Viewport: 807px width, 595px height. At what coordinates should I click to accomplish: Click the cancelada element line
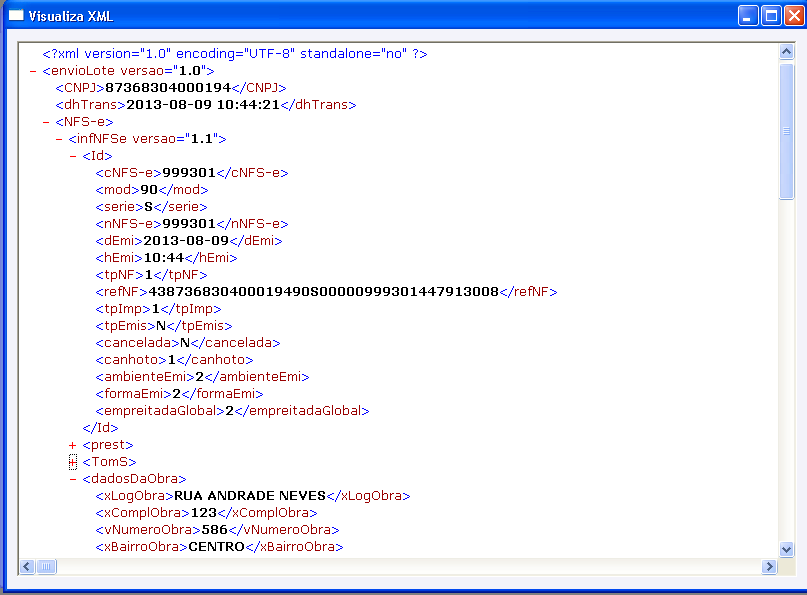click(188, 343)
